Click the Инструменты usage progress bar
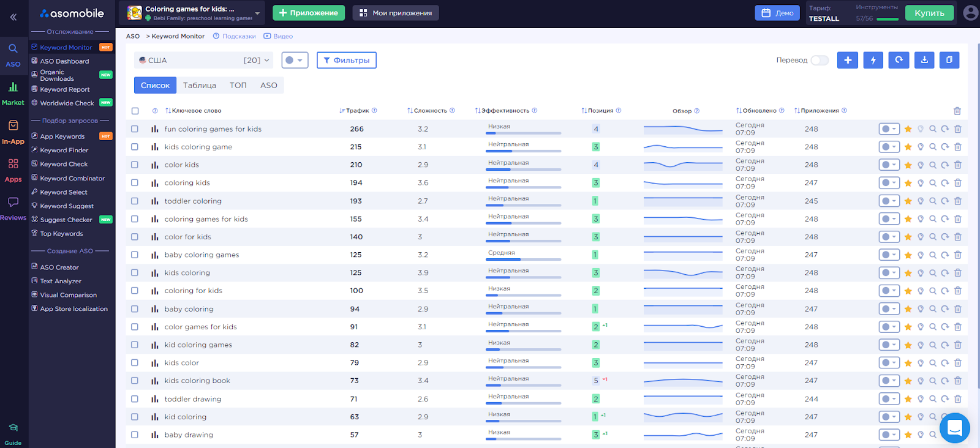980x448 pixels. point(888,19)
